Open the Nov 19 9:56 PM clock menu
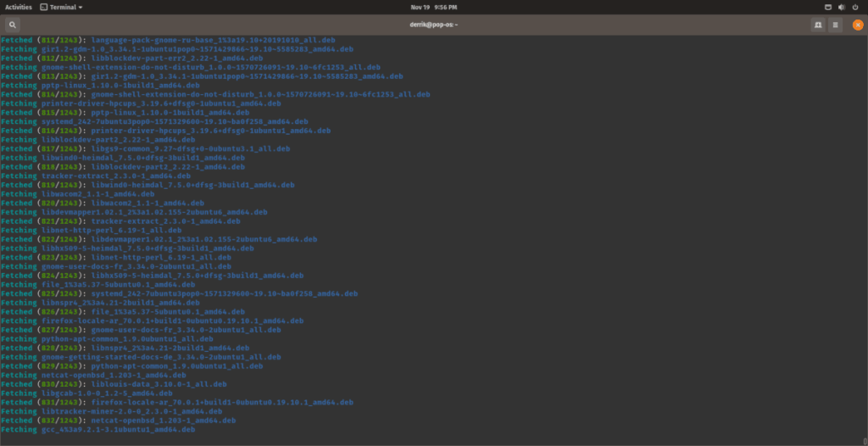This screenshot has height=446, width=868. (x=433, y=6)
